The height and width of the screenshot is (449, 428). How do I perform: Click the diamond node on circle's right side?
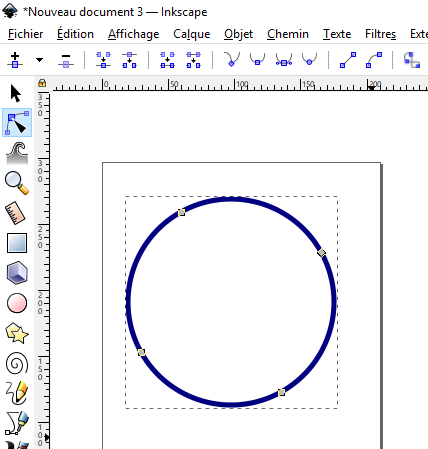pyautogui.click(x=321, y=253)
